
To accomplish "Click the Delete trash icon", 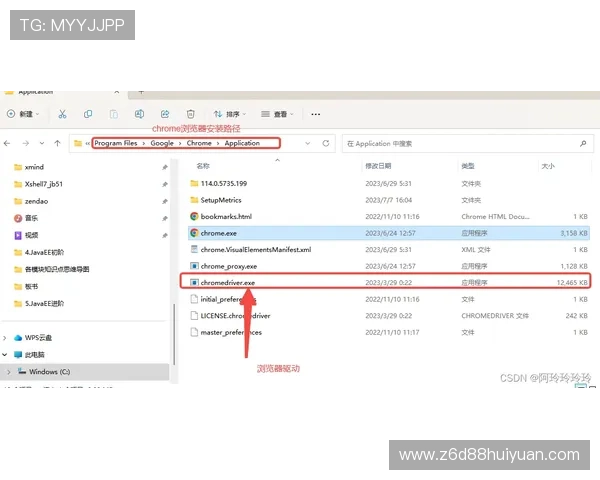I will [x=191, y=114].
